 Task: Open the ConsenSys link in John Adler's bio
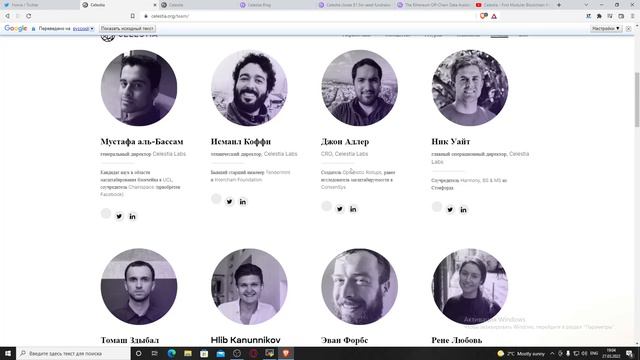pos(333,187)
